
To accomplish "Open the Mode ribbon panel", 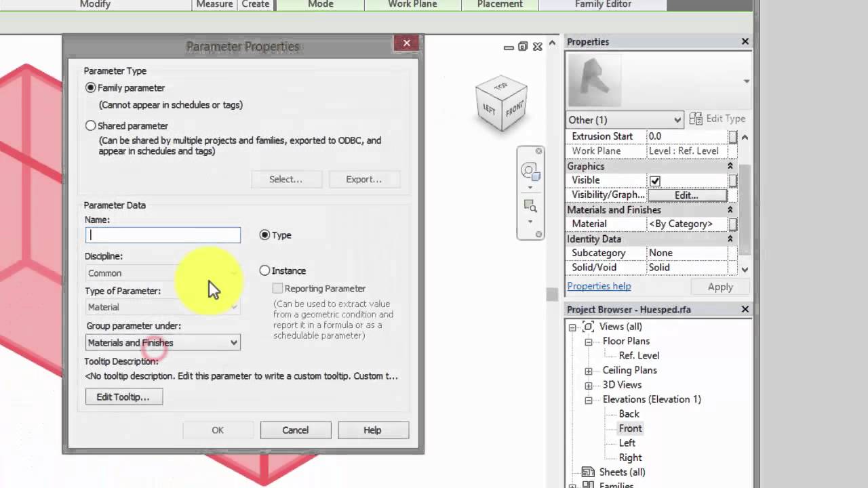I will click(321, 5).
